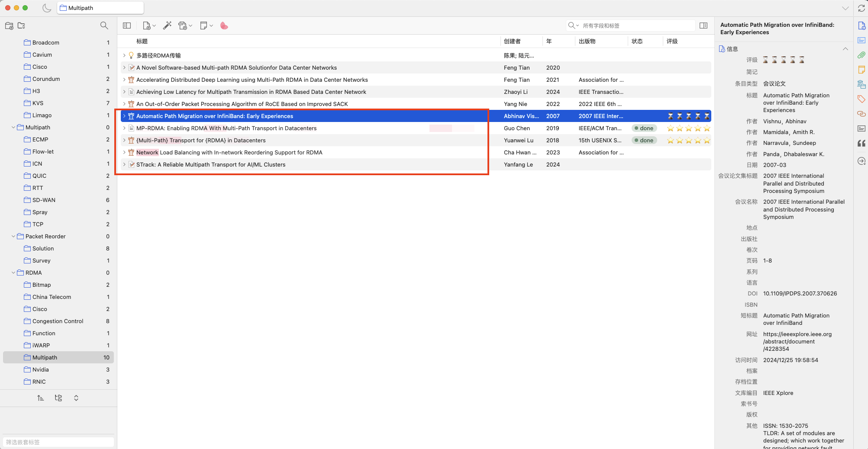Click the 筛选嵌套标签 tag filter field
The width and height of the screenshot is (868, 449).
pos(58,442)
